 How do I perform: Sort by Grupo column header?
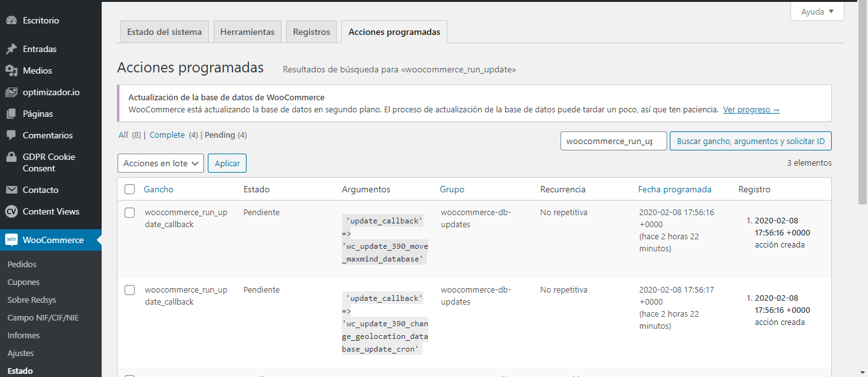click(452, 189)
